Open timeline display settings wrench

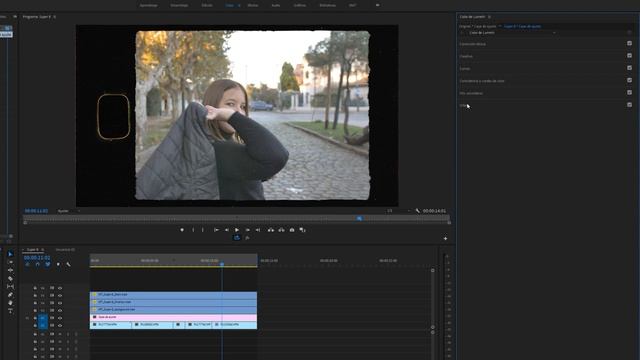pos(68,264)
